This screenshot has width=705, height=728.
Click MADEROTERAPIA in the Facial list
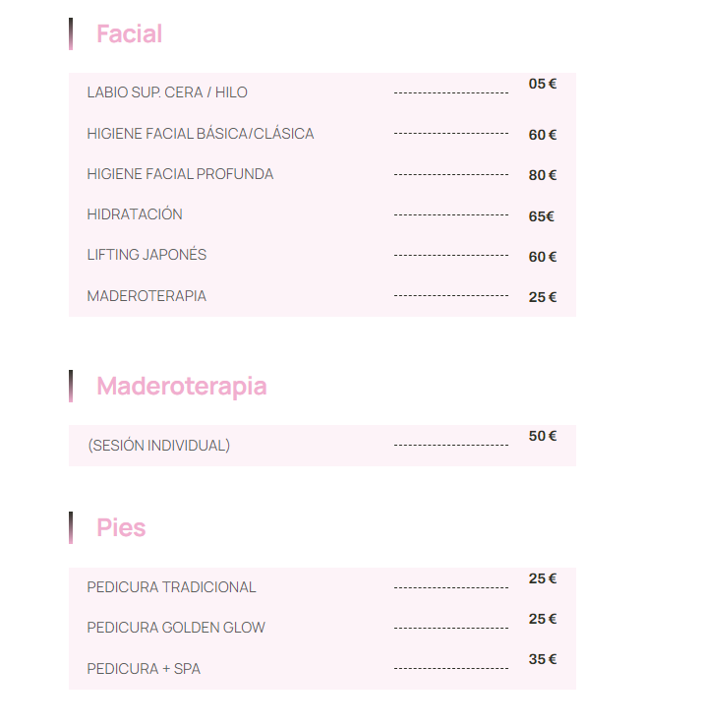pyautogui.click(x=147, y=296)
